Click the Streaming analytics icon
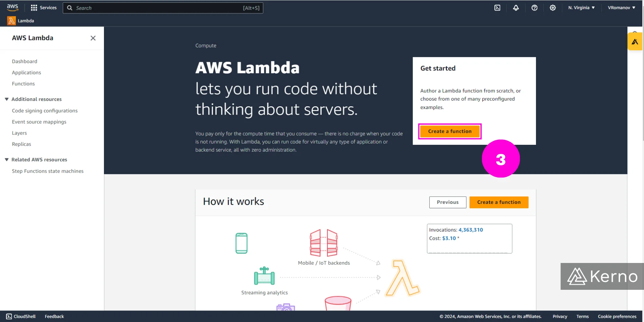Screen dimensions: 644x322 point(264,276)
